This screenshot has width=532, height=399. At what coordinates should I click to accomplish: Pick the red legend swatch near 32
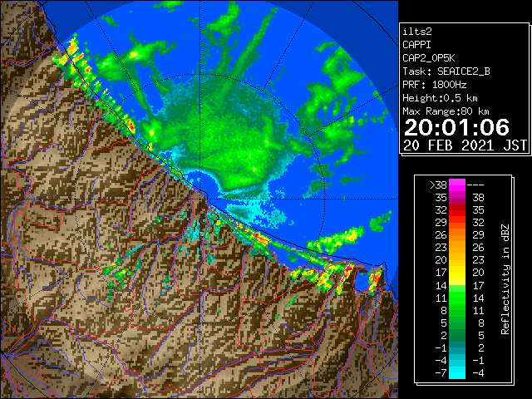click(x=457, y=210)
